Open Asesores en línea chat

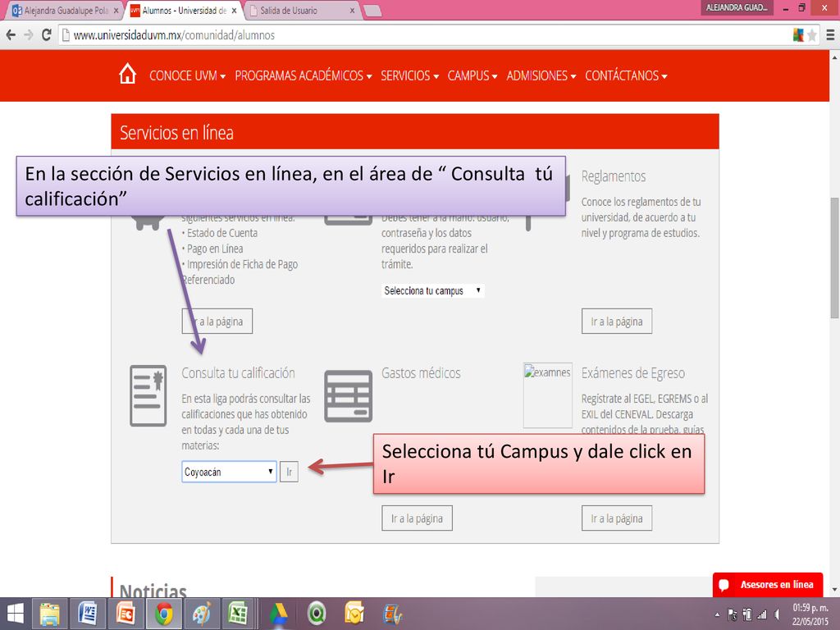(767, 584)
